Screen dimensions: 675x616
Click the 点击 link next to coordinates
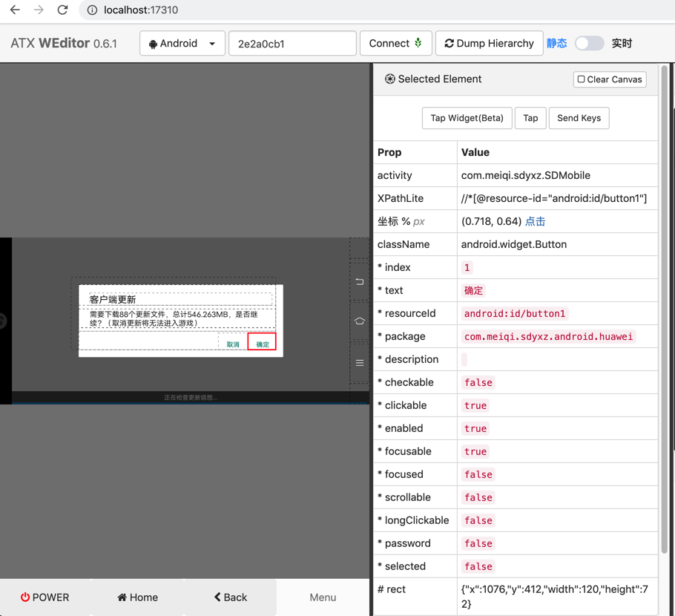tap(535, 221)
